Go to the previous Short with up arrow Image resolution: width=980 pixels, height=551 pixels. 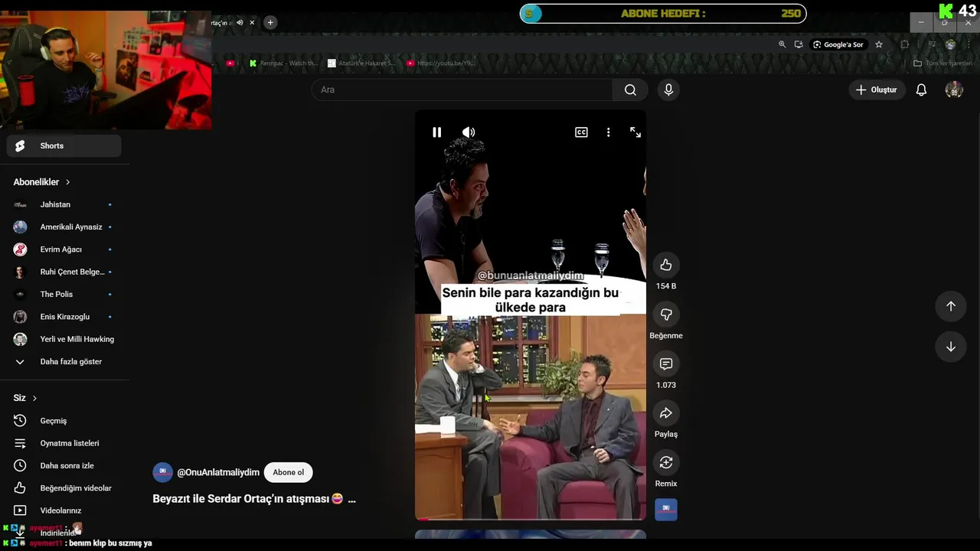coord(950,306)
